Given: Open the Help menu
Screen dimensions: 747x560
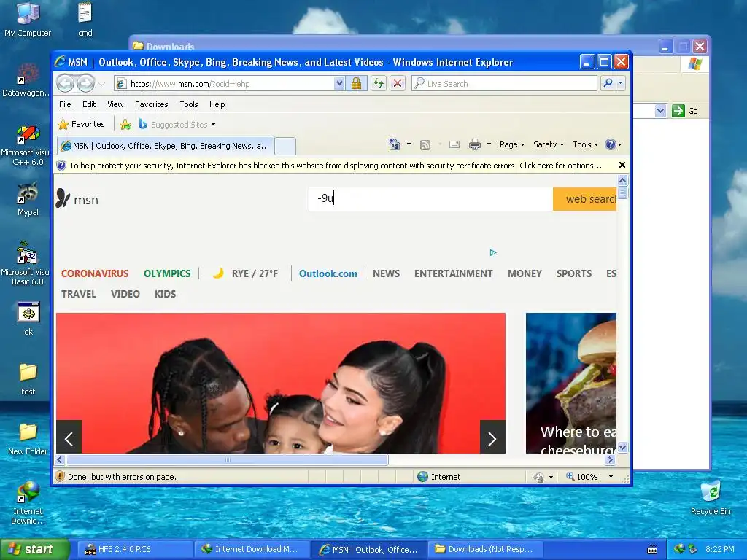Looking at the screenshot, I should [217, 104].
